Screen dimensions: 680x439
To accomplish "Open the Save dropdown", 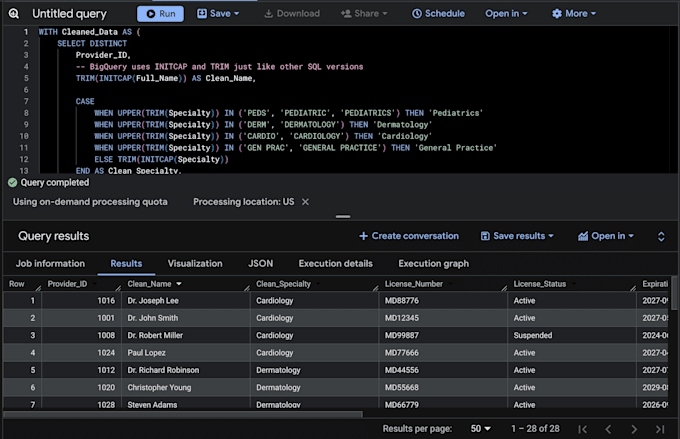I will point(218,14).
